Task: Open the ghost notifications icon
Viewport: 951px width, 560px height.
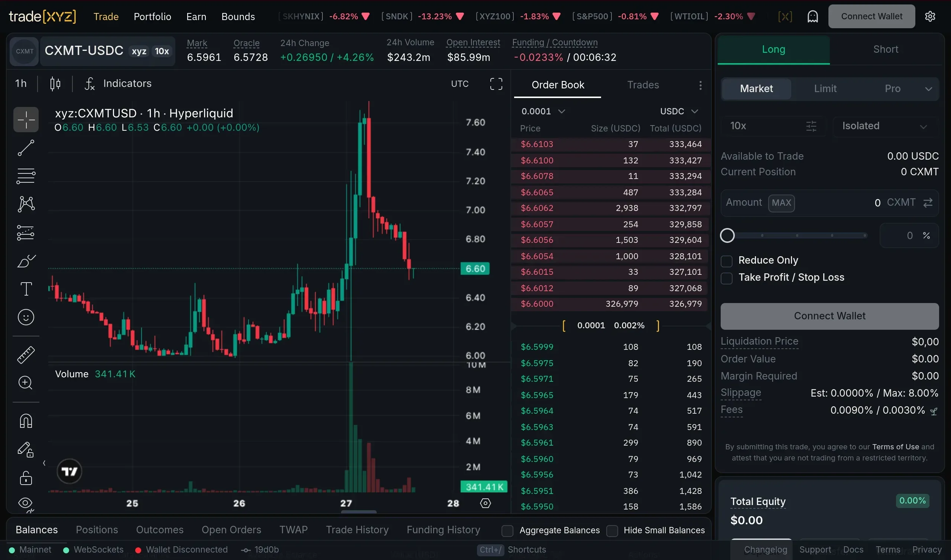Action: pos(812,16)
